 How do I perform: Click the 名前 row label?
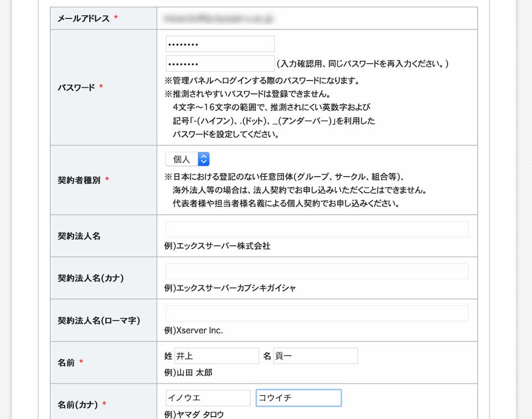pos(66,362)
